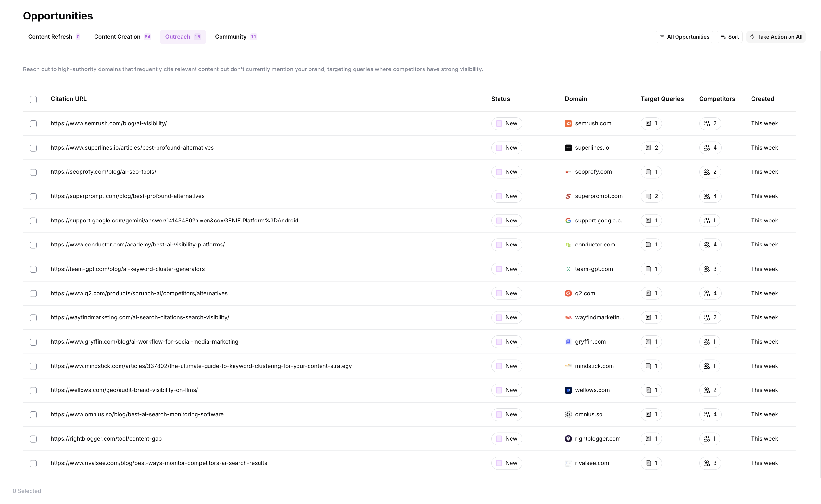Click the g2.com logo icon
Image resolution: width=821 pixels, height=504 pixels.
pos(568,293)
